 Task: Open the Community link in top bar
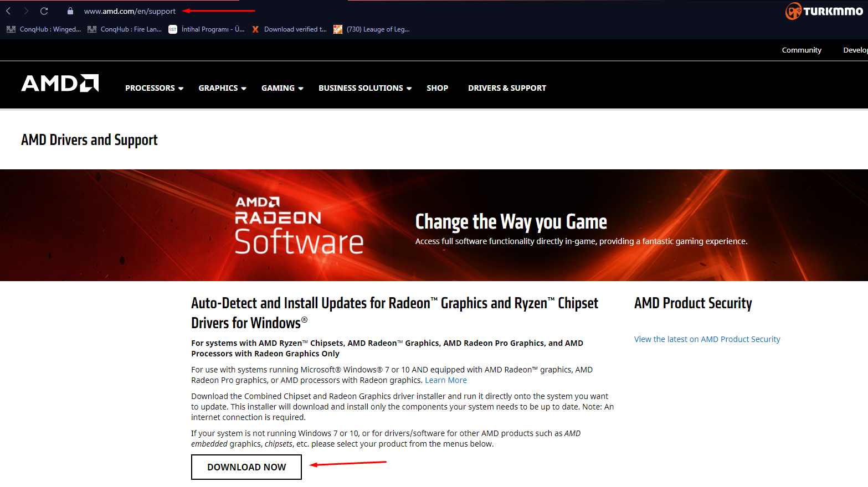pyautogui.click(x=802, y=50)
